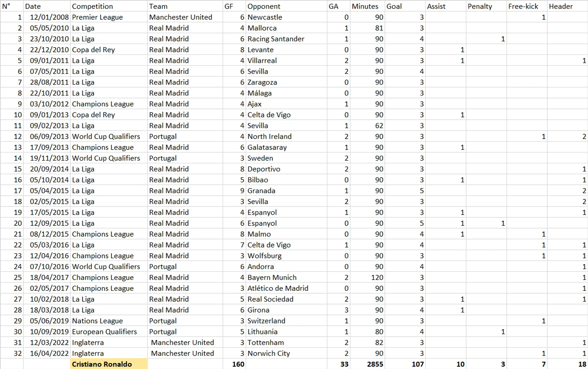
Task: Select the Premier League cell
Action: (x=109, y=17)
